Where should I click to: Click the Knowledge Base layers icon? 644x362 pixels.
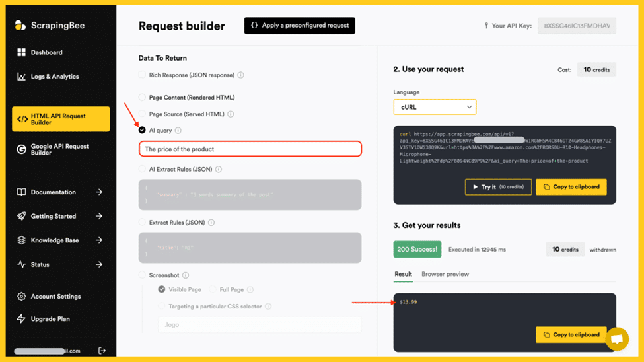click(x=21, y=240)
